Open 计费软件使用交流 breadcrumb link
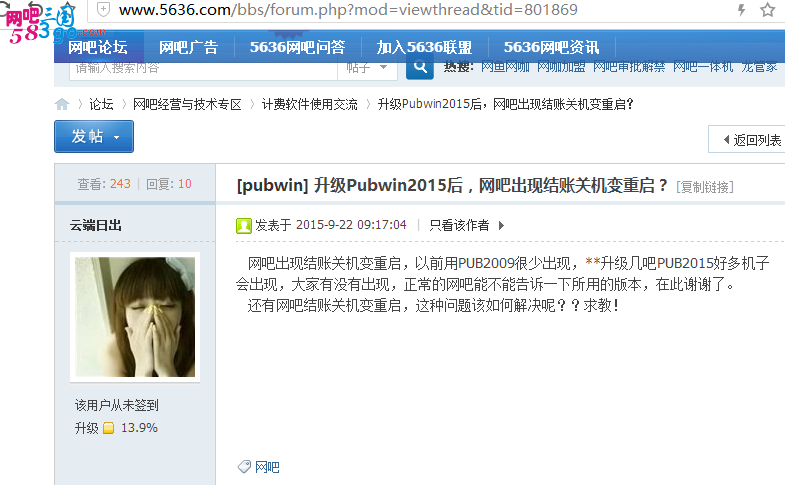The height and width of the screenshot is (485, 785). click(310, 104)
